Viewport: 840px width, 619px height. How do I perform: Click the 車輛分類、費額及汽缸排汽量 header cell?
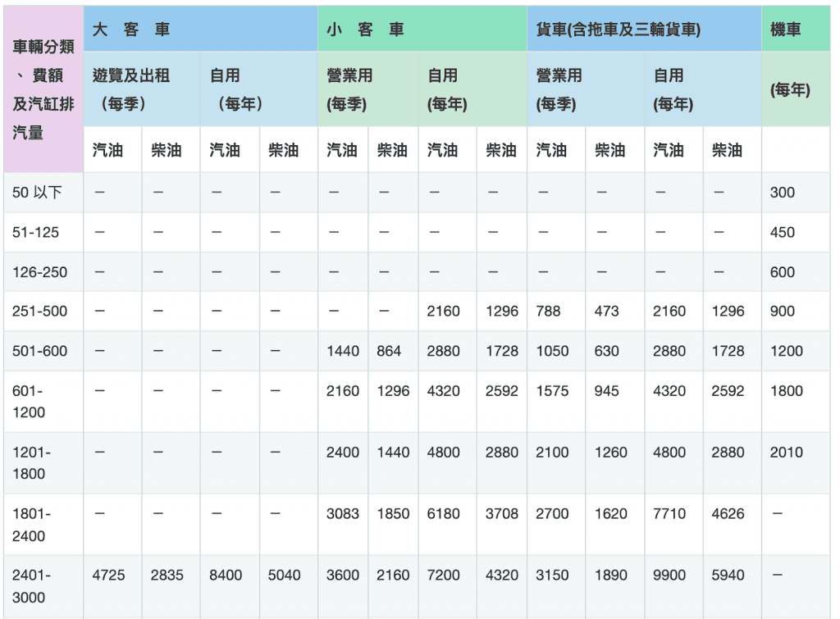(x=43, y=89)
